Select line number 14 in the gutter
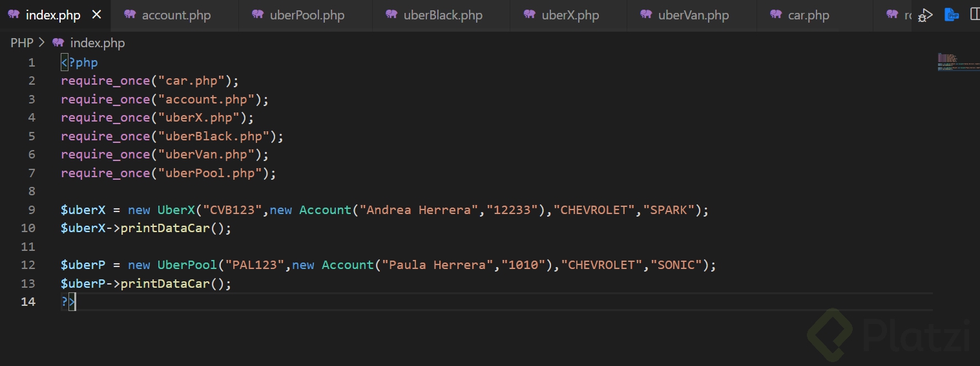The height and width of the screenshot is (366, 980). tap(28, 302)
